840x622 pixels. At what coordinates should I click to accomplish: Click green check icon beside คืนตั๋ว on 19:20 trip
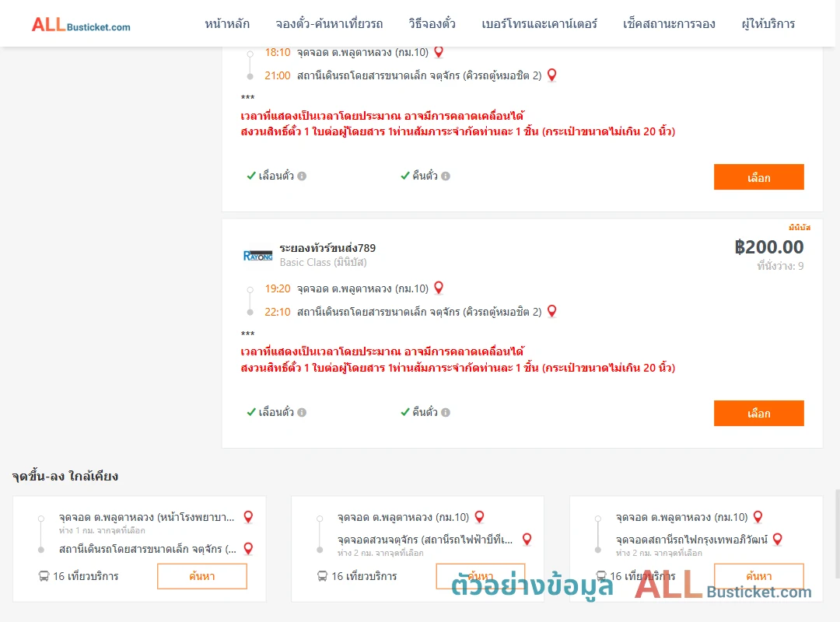coord(405,412)
